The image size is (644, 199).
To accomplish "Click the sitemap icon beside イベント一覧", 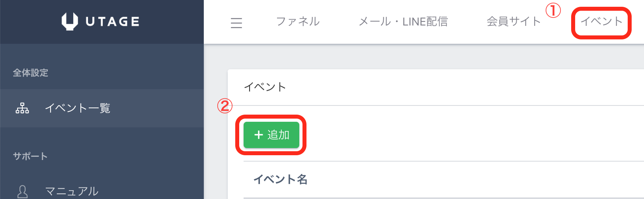I will [x=22, y=108].
